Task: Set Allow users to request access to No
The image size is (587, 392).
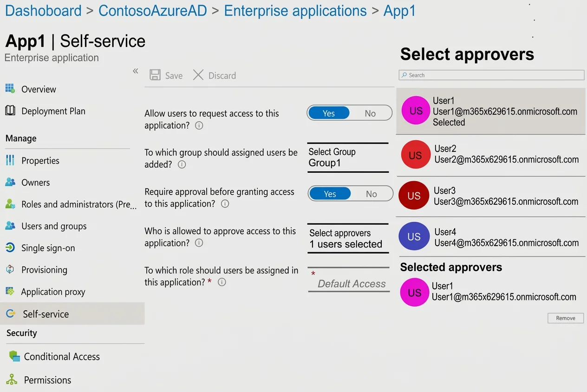Action: click(370, 113)
